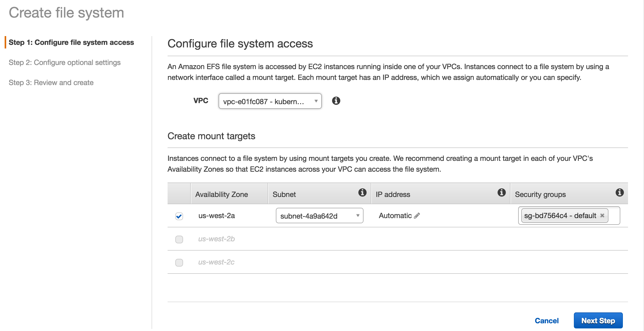Check the us-west-2c availability zone
This screenshot has width=644, height=331.
tap(179, 262)
